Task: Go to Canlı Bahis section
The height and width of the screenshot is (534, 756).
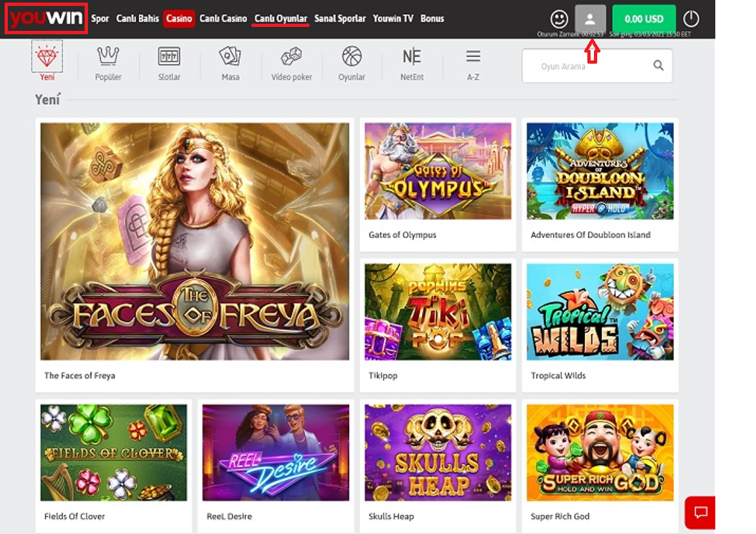Action: pyautogui.click(x=137, y=19)
